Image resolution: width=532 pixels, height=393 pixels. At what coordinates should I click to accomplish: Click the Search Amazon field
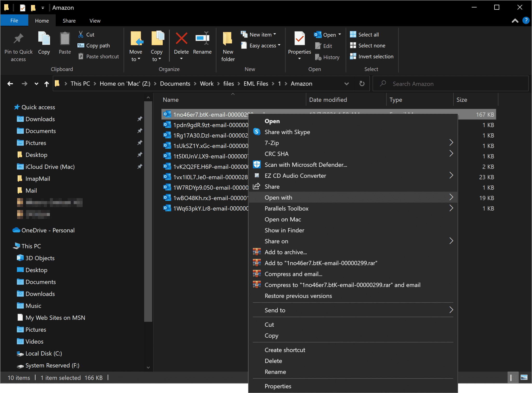coord(451,84)
